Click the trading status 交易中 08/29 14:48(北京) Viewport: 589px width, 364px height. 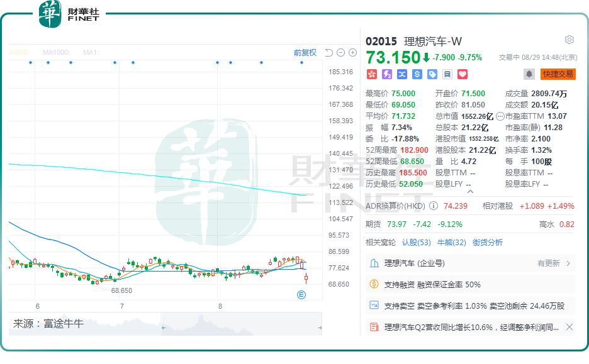538,57
